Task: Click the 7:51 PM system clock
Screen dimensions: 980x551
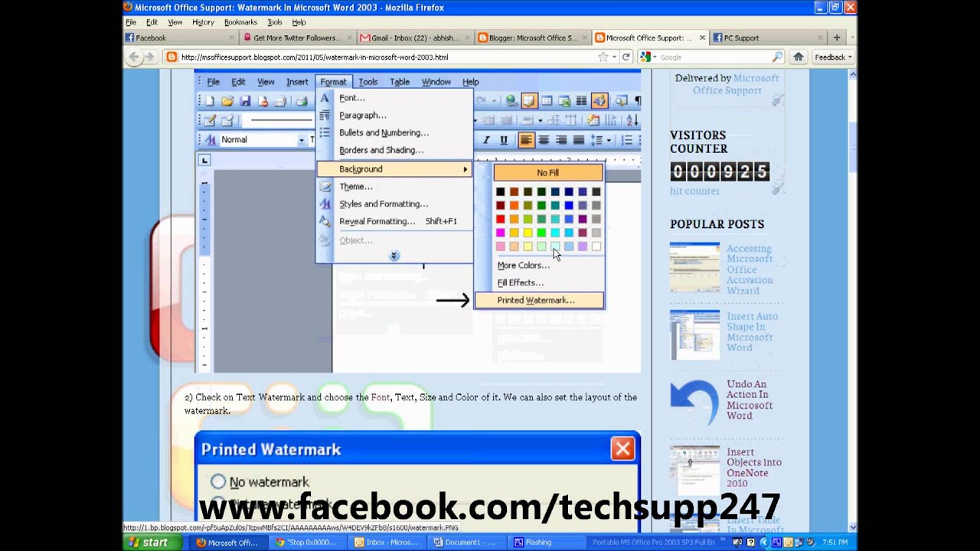Action: [835, 542]
